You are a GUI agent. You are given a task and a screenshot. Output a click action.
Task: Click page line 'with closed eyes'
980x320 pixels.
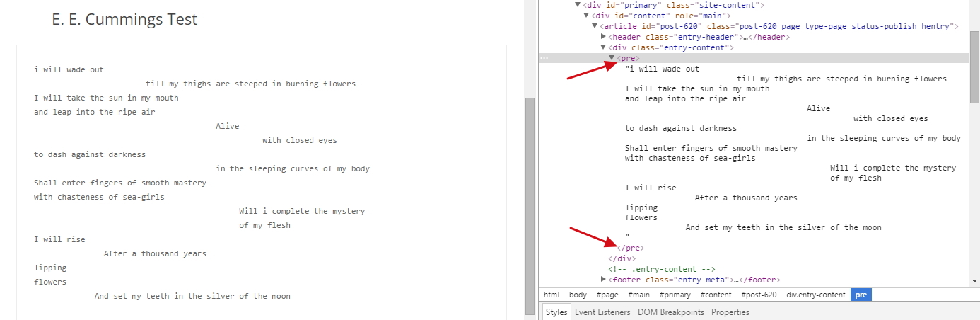tap(300, 140)
